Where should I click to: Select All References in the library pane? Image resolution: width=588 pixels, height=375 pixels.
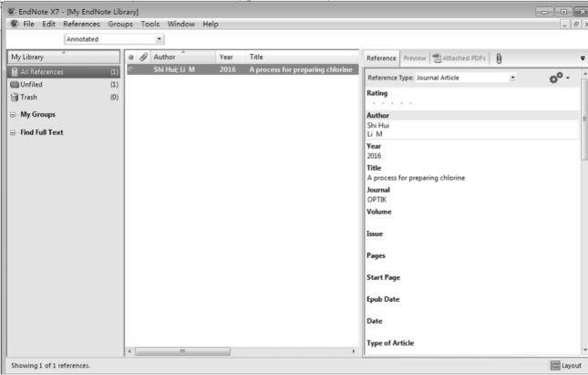[x=64, y=72]
